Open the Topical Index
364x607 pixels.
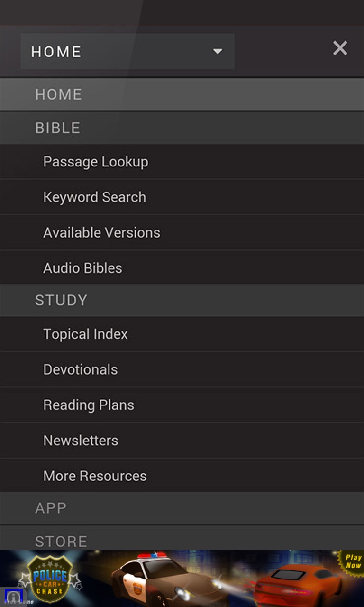pos(85,333)
